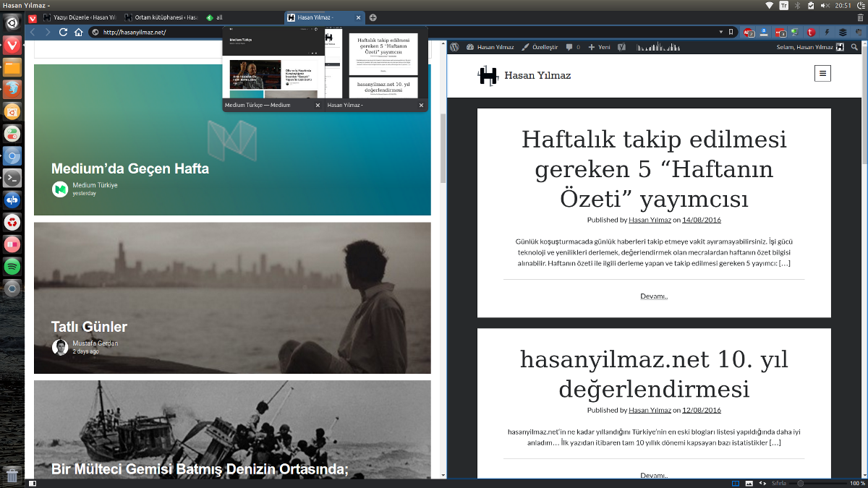Open Hasan Yılmaz dashboard menu in admin bar

coord(490,47)
